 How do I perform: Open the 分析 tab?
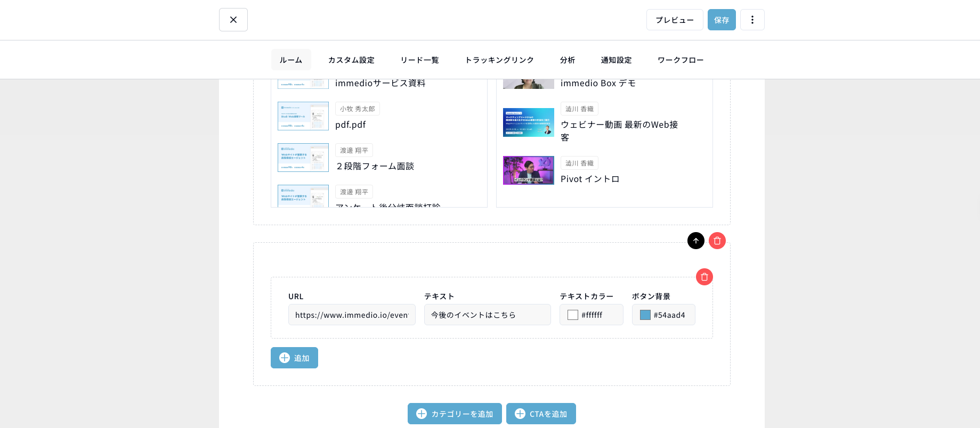pyautogui.click(x=567, y=60)
